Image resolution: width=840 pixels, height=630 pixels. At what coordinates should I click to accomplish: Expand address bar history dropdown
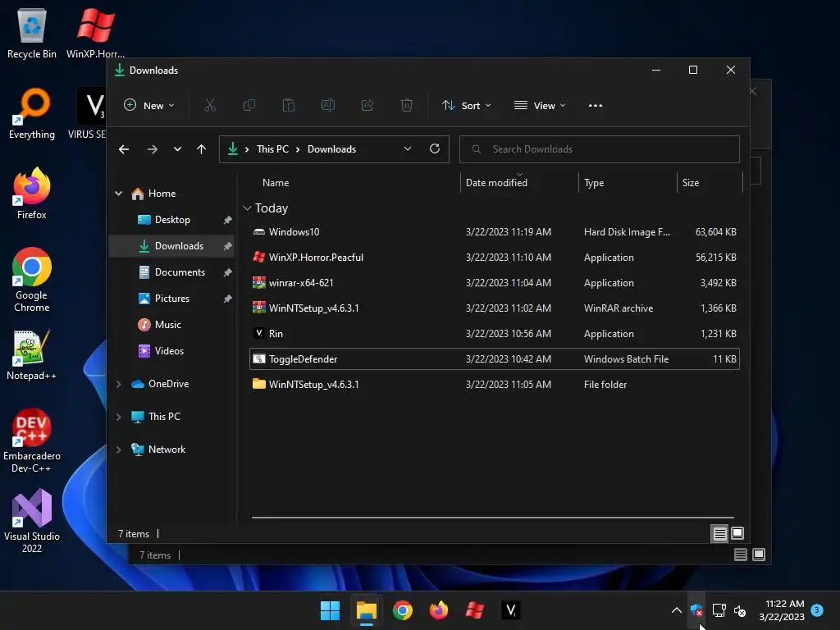tap(408, 149)
